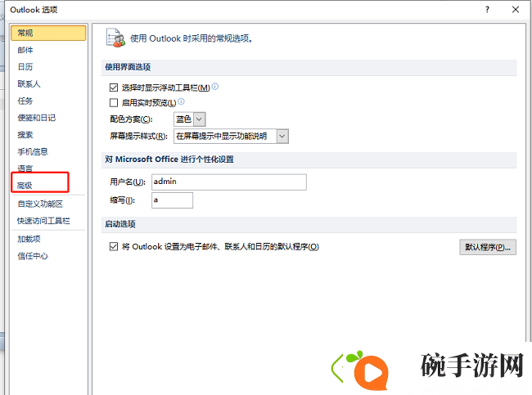Viewport: 532px width, 395px height.
Task: Select 手机信息 in the sidebar
Action: pyautogui.click(x=33, y=151)
